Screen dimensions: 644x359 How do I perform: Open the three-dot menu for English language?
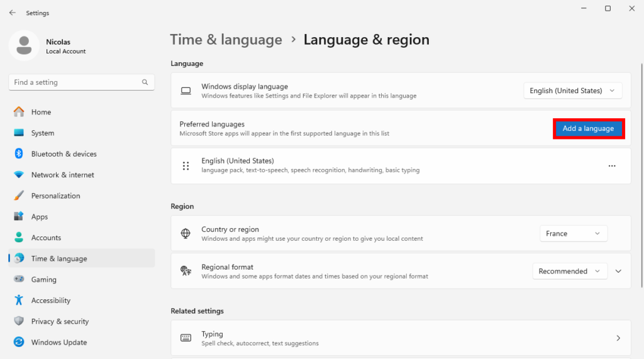click(612, 166)
